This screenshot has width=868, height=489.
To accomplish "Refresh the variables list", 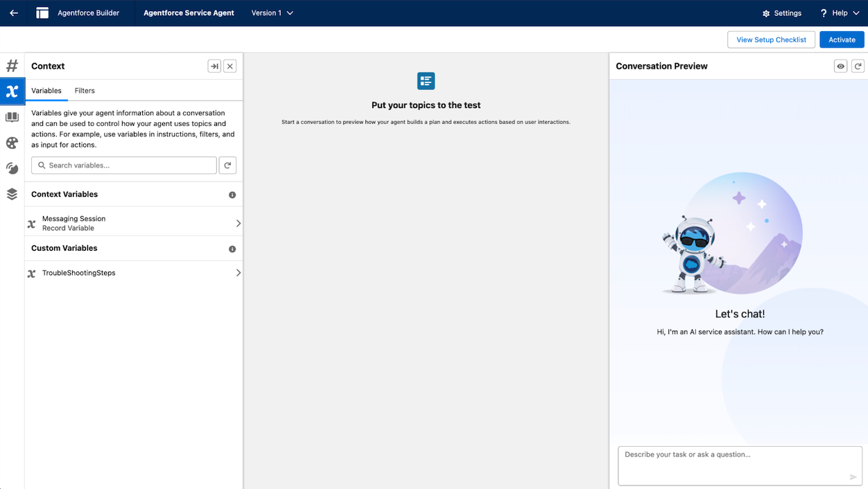I will coord(227,166).
